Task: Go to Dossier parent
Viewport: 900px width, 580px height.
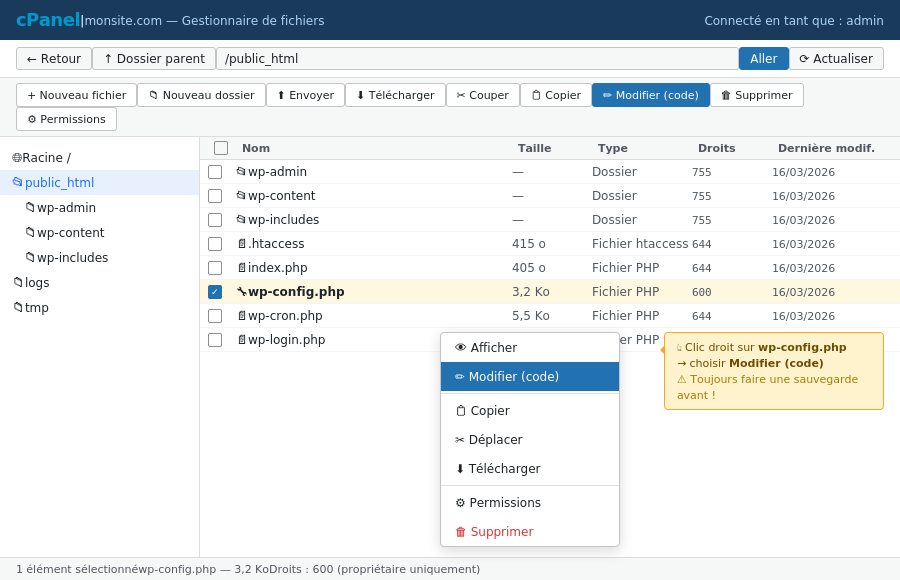Action: coord(154,59)
